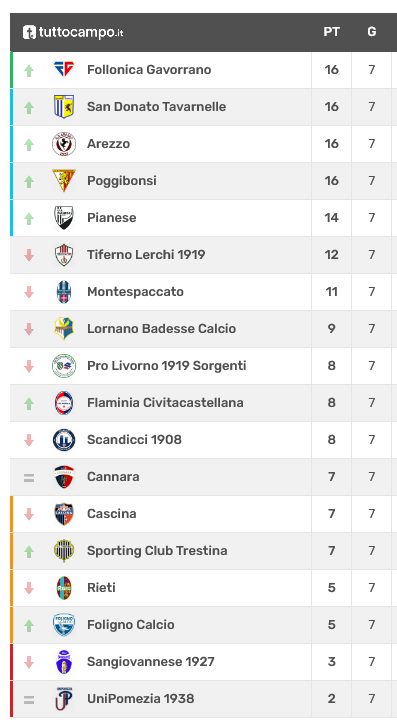Open the Tiferno Lerchi 1919 team page

[146, 254]
